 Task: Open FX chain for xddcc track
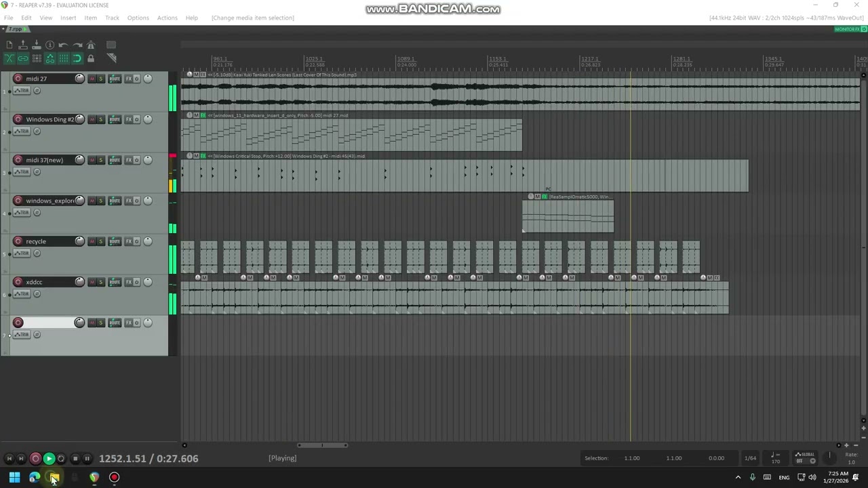[x=129, y=282]
